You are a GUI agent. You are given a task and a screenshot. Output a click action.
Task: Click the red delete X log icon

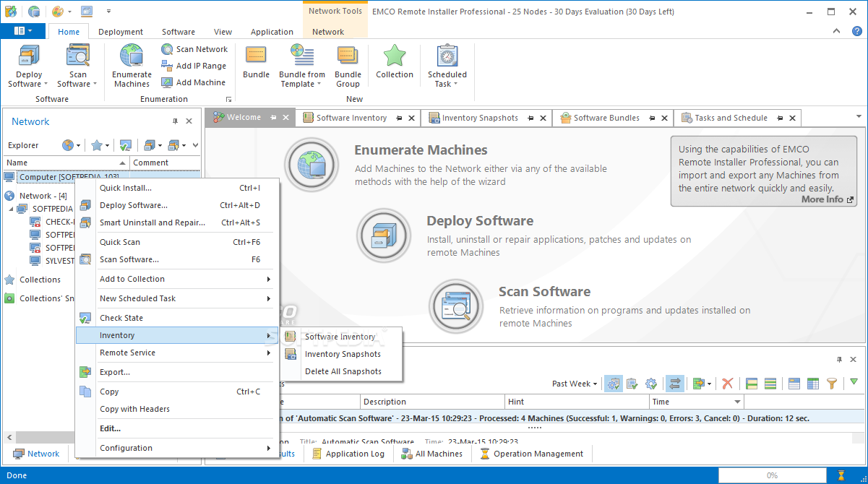[728, 384]
